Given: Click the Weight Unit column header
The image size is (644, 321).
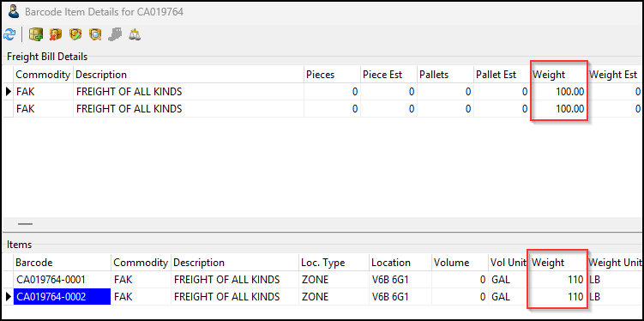Looking at the screenshot, I should click(x=615, y=263).
